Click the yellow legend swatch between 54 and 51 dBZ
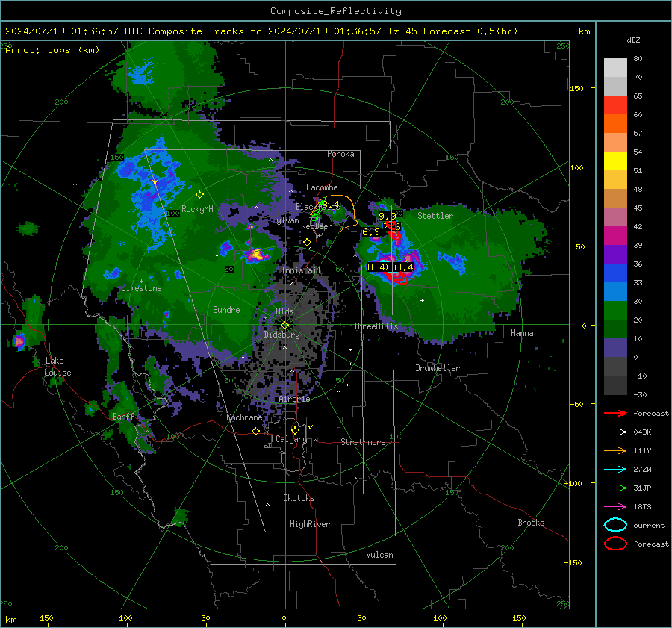The height and width of the screenshot is (628, 672). point(615,161)
